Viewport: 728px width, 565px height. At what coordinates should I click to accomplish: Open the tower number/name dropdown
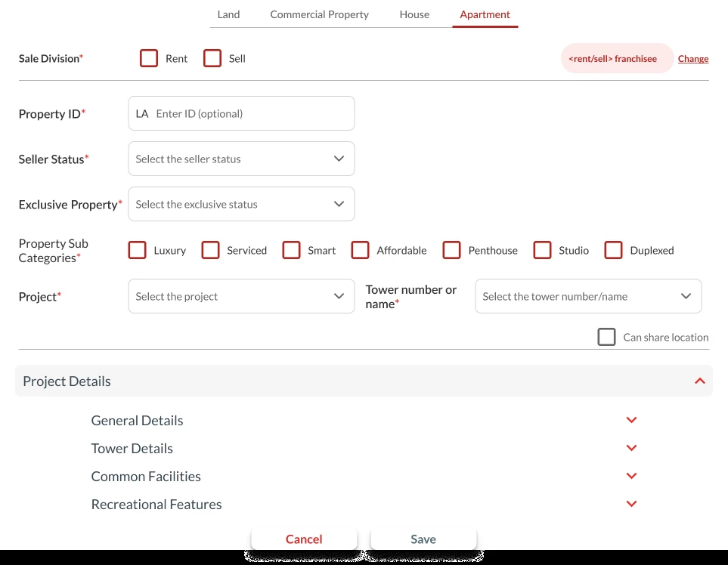click(x=588, y=296)
